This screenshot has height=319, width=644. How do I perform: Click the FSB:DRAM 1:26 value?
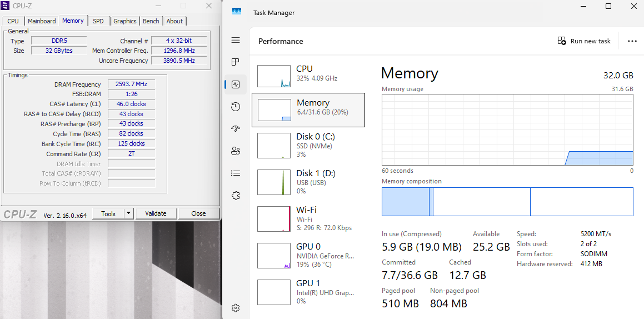(132, 94)
